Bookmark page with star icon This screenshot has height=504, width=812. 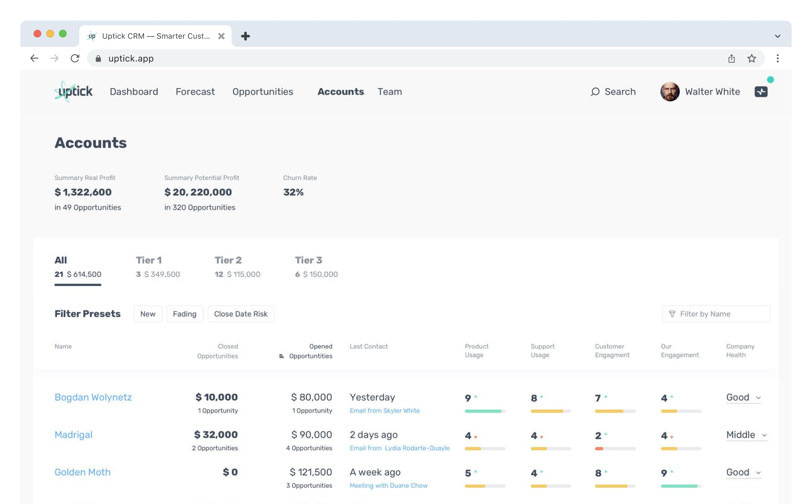click(x=751, y=59)
